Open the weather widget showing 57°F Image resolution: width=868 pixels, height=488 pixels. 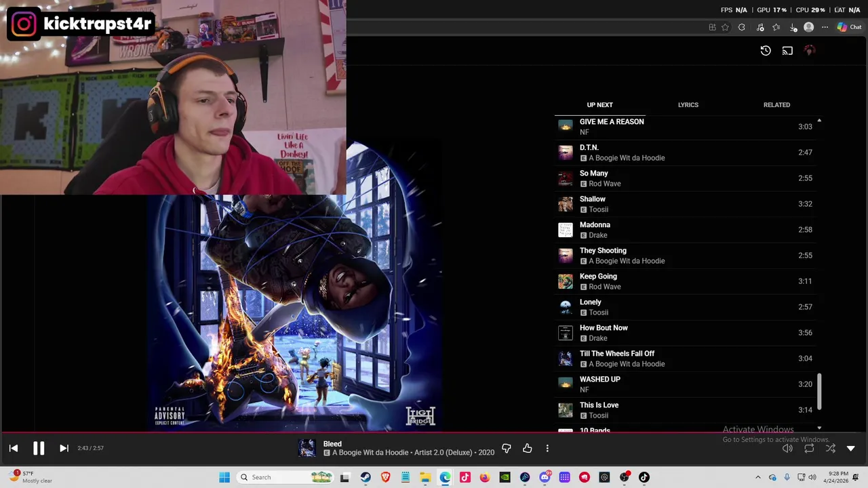pyautogui.click(x=31, y=476)
